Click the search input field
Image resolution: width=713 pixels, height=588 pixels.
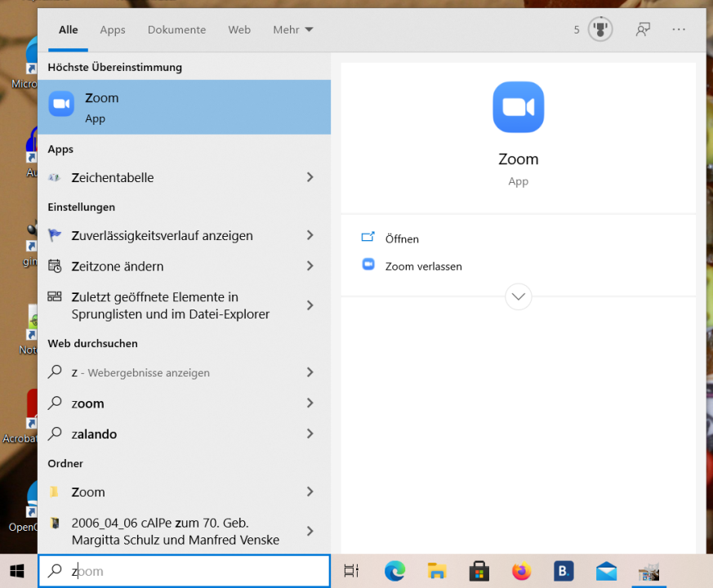pos(184,571)
